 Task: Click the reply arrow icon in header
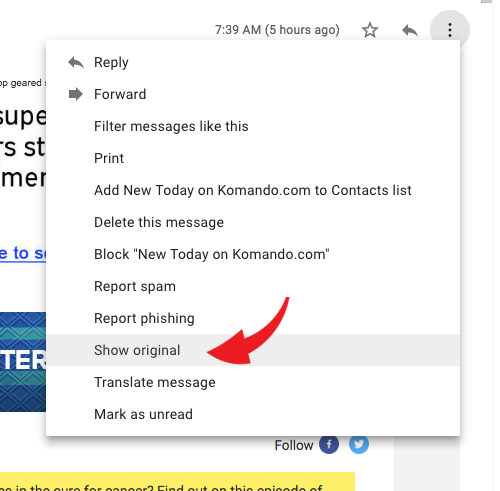tap(410, 30)
